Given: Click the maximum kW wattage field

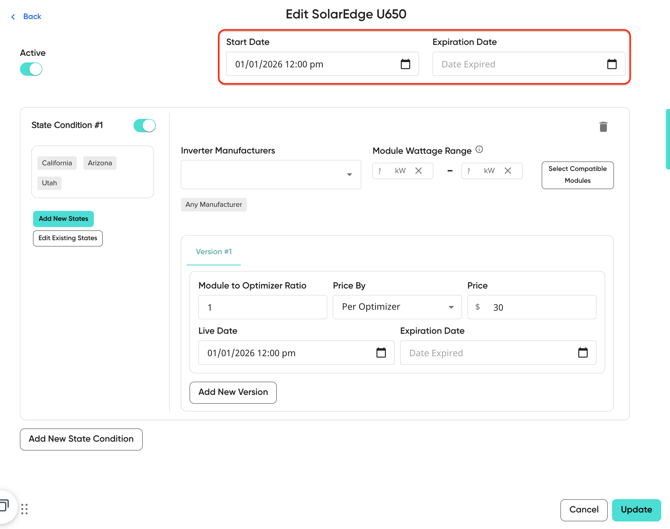Looking at the screenshot, I should 492,170.
